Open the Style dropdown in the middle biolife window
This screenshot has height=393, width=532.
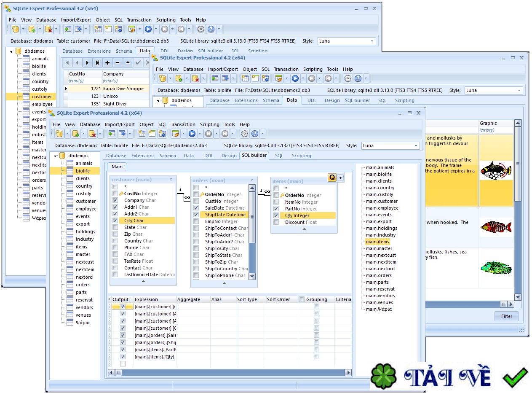click(x=519, y=90)
